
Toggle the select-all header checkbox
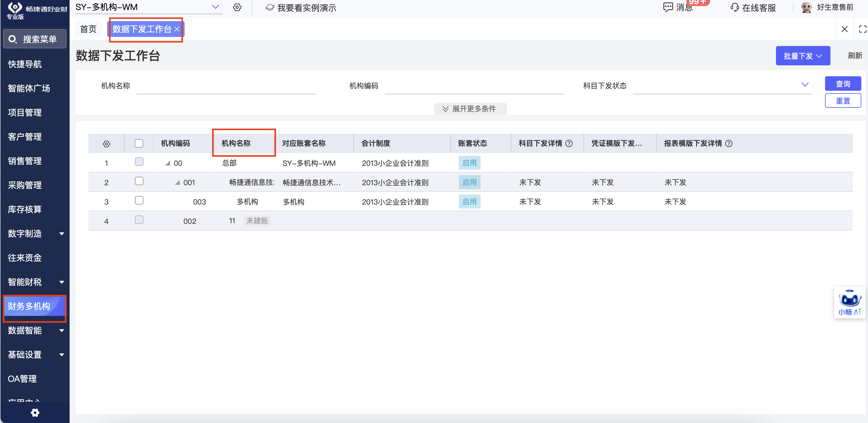point(139,143)
